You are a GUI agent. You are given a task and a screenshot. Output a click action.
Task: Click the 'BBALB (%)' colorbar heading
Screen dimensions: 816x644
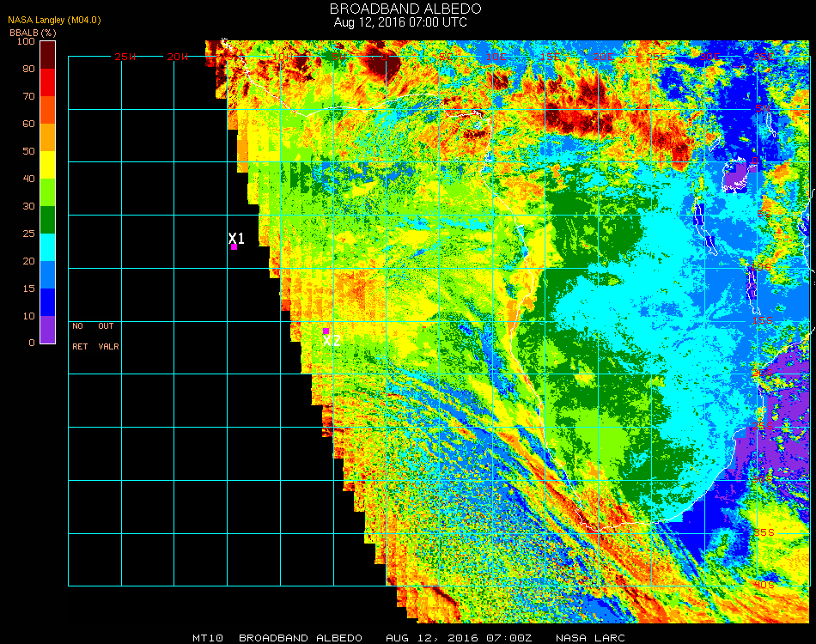click(33, 33)
